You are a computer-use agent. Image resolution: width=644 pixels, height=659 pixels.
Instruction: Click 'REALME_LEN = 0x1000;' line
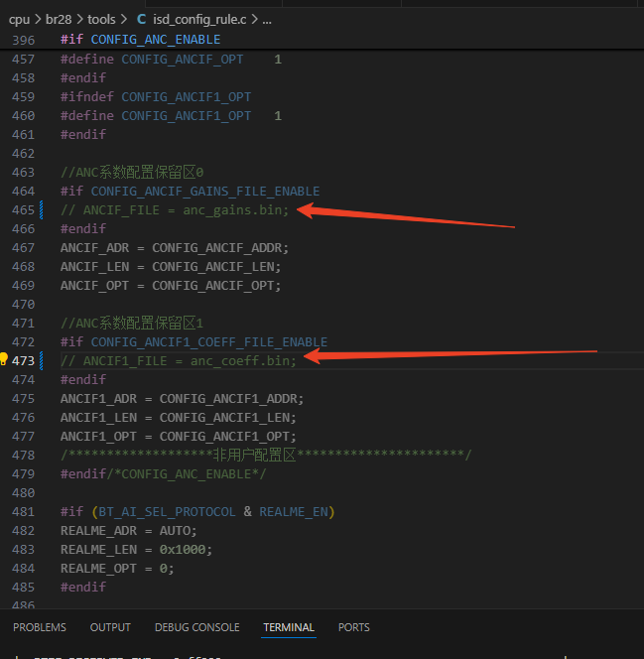[x=137, y=550]
